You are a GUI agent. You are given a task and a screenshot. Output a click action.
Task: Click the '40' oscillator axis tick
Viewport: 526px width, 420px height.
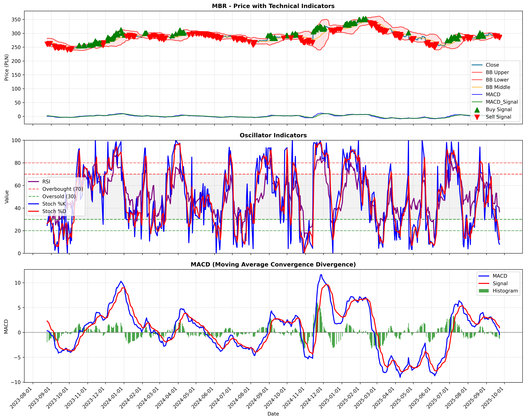tap(18, 208)
